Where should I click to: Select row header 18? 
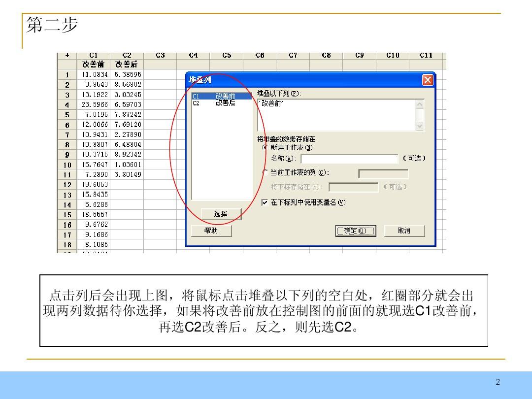(67, 244)
